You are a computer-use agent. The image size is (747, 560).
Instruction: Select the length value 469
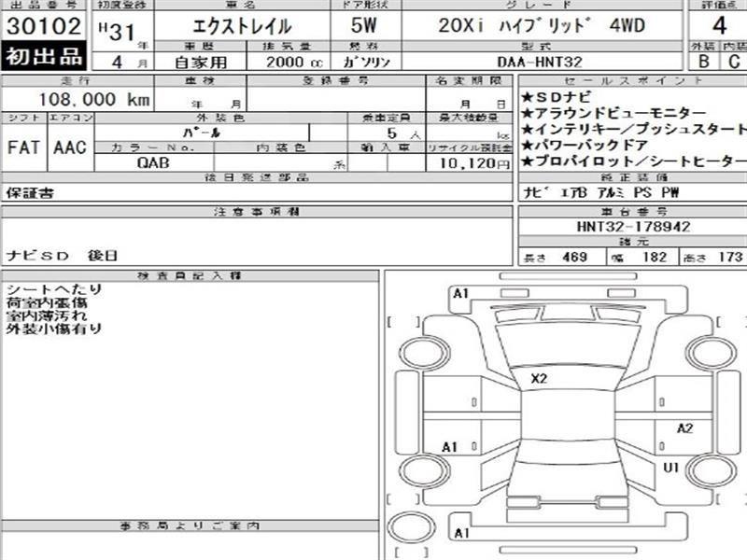click(574, 258)
